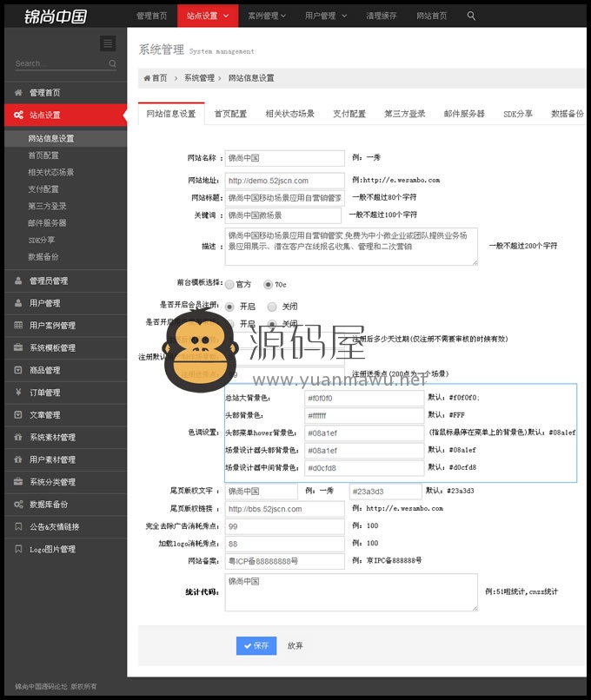Open the 用户管理 dropdown in top menu

click(x=325, y=16)
